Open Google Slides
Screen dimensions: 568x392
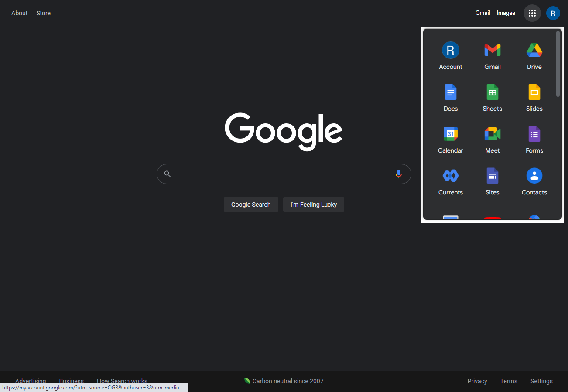534,97
